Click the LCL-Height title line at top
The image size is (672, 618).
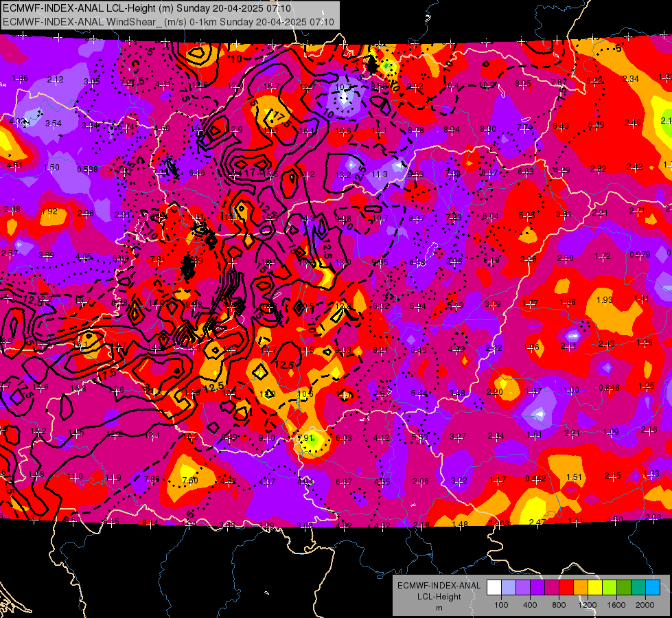point(147,8)
